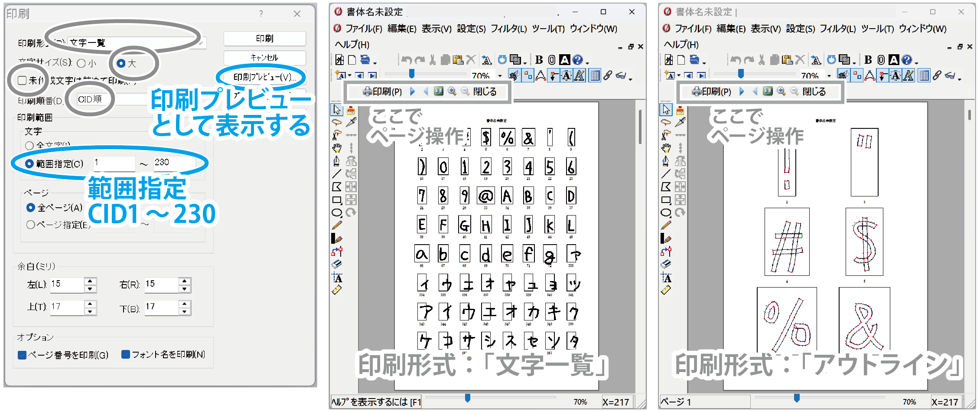Click 閉じる to close the outline preview
This screenshot has width=980, height=412.
[814, 92]
